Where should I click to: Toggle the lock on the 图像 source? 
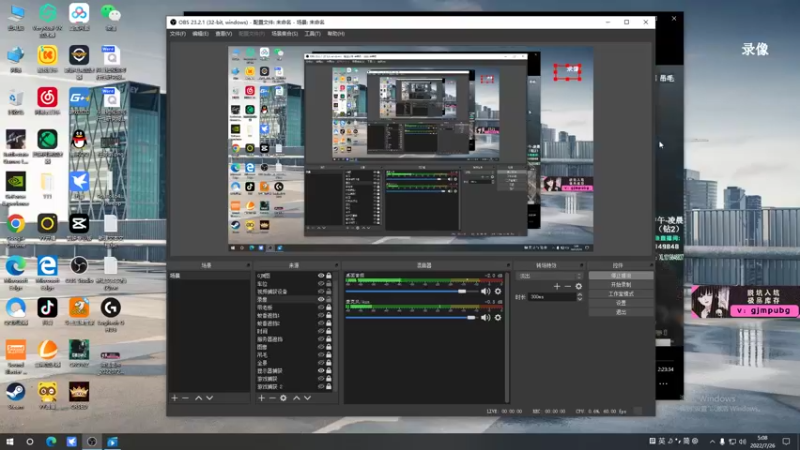[329, 347]
